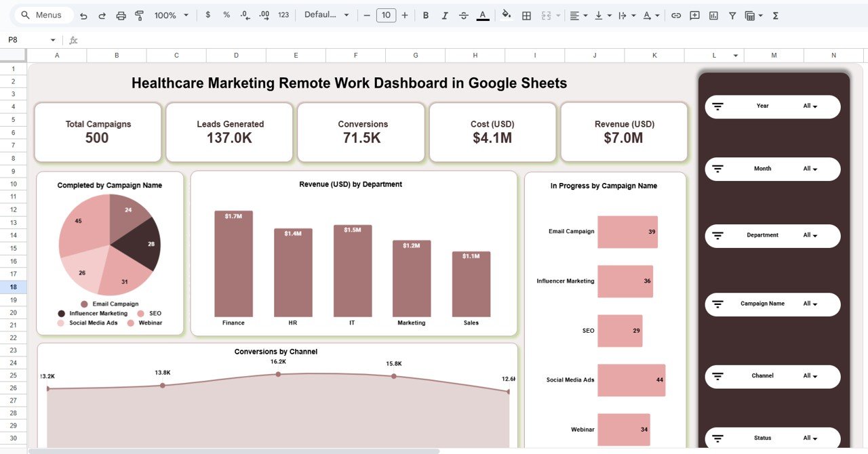Toggle bold formatting

point(425,14)
